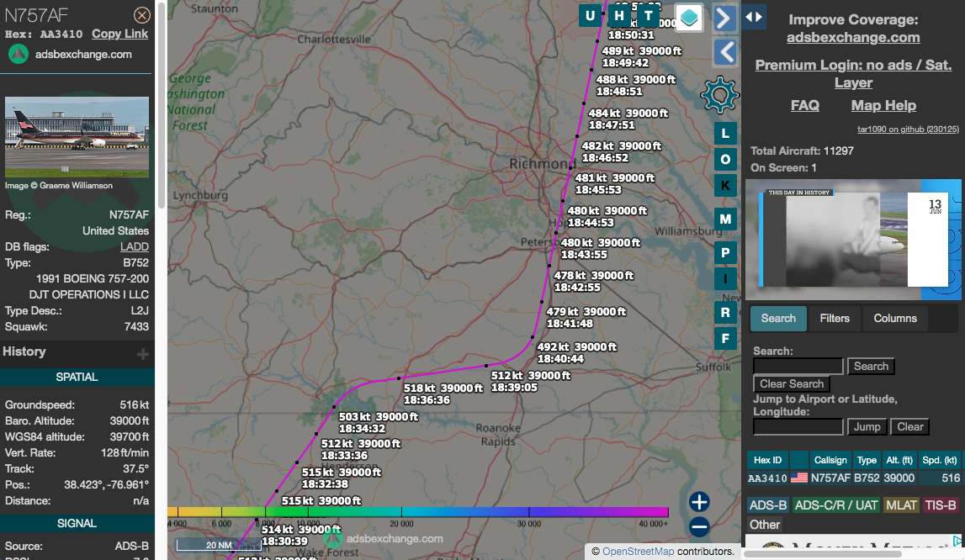
Task: Toggle the U map button
Action: tap(591, 16)
